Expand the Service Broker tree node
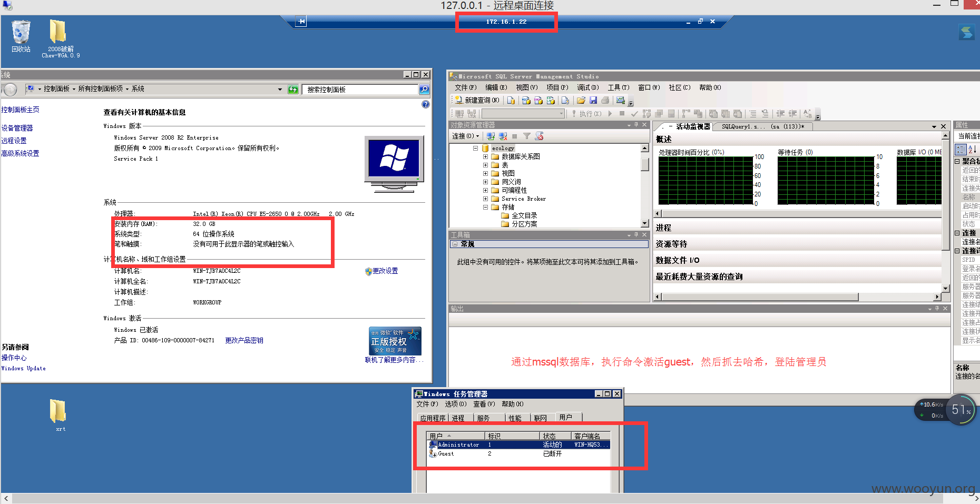 pos(485,199)
